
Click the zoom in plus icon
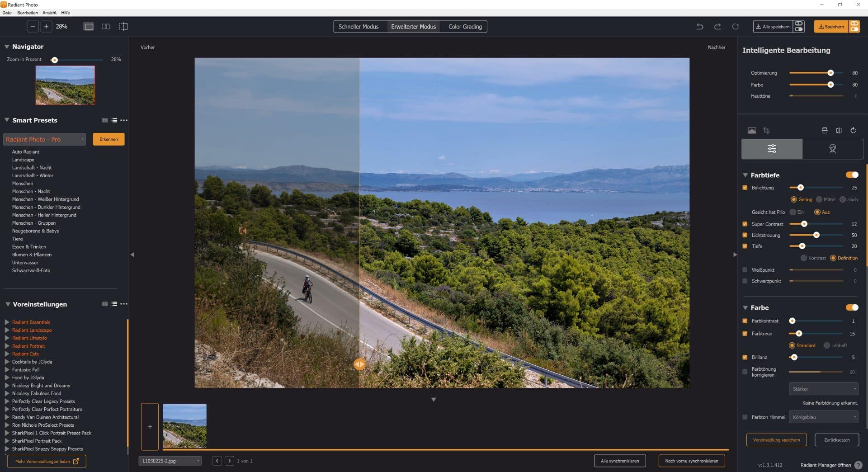[x=46, y=27]
